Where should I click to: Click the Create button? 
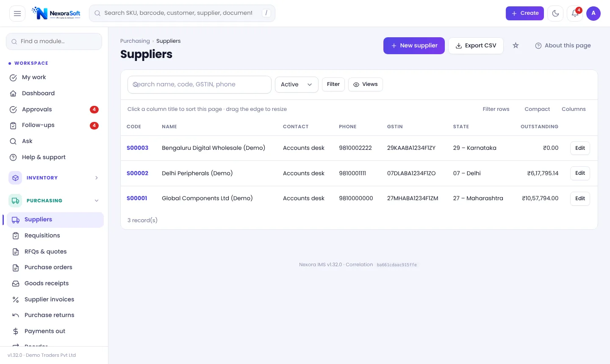524,14
